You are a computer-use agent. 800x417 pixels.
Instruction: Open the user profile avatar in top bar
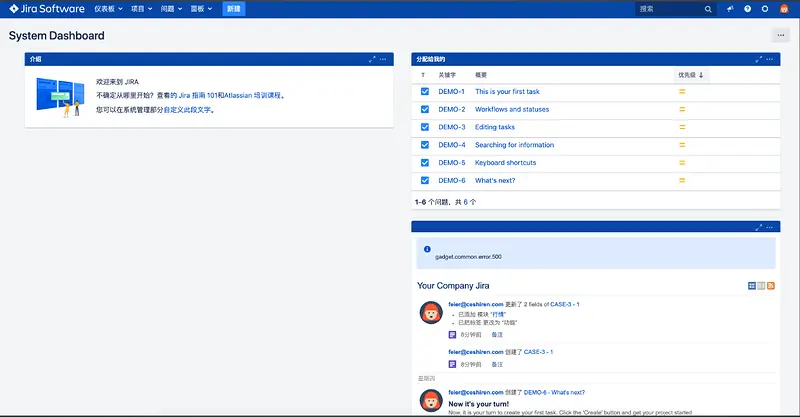coord(784,9)
